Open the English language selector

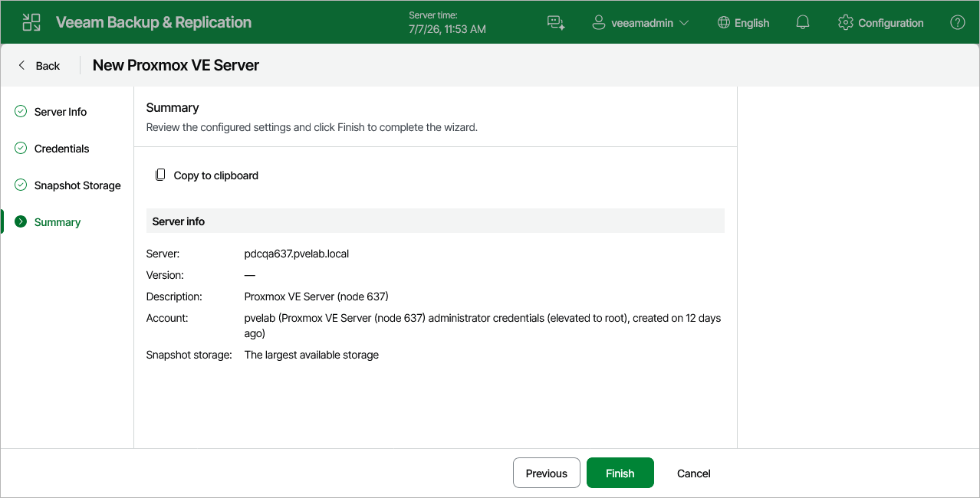[x=743, y=23]
